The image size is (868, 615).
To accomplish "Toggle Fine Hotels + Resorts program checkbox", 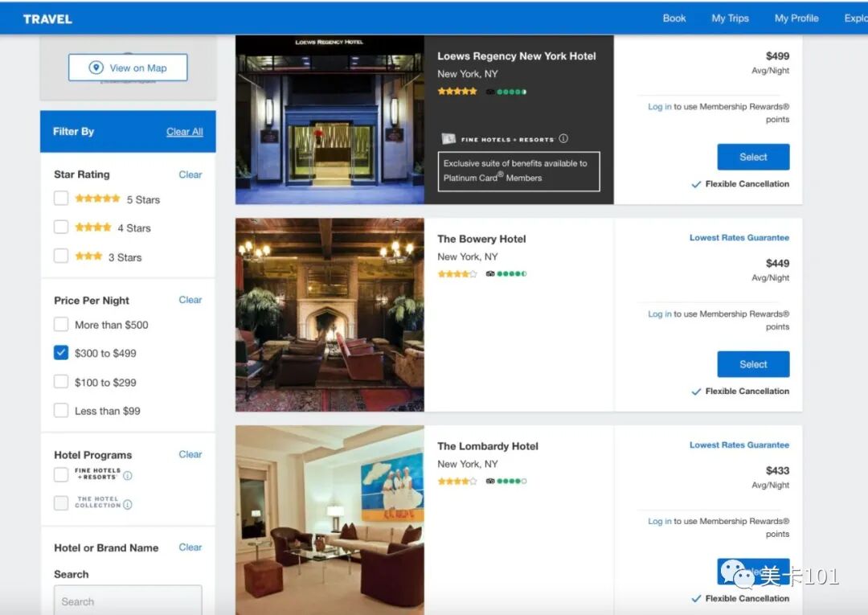I will pos(61,474).
